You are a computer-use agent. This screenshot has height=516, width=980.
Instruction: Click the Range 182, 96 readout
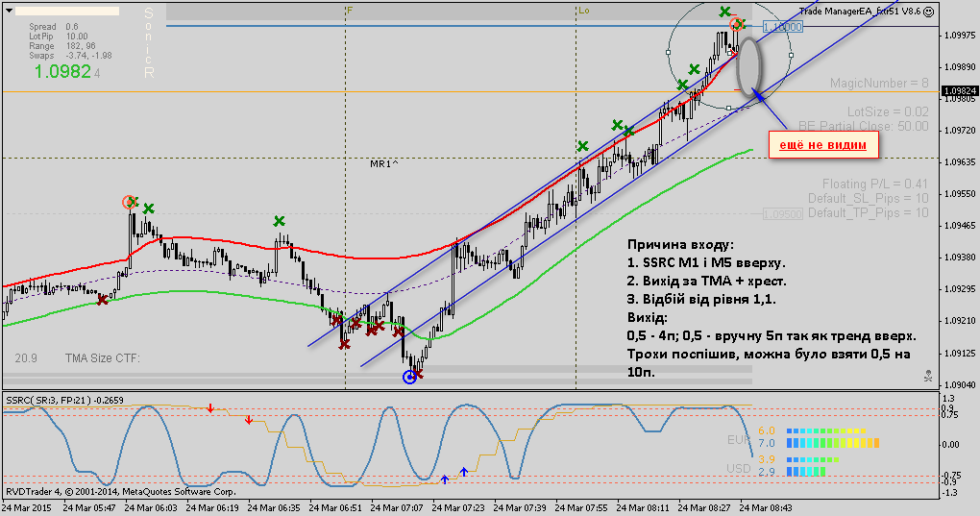click(x=61, y=45)
